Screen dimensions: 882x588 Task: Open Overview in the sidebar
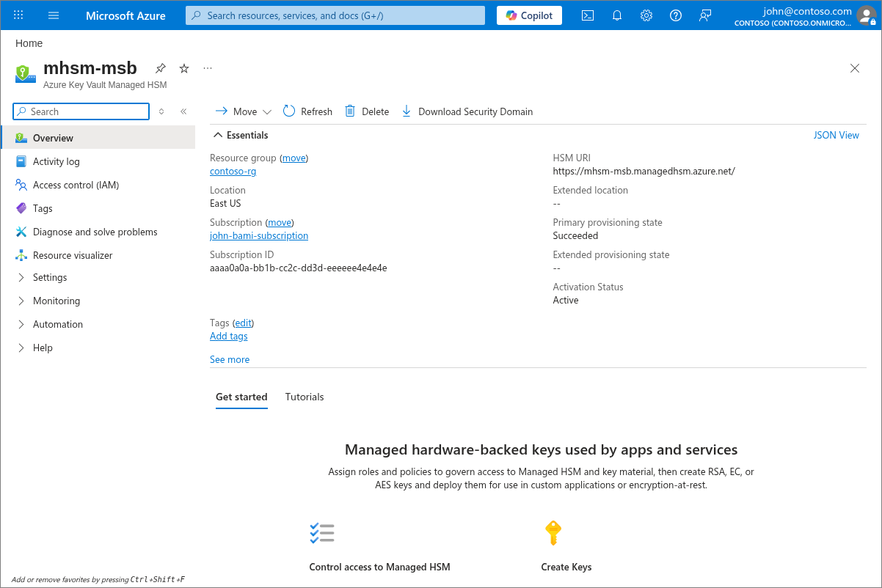(x=98, y=138)
